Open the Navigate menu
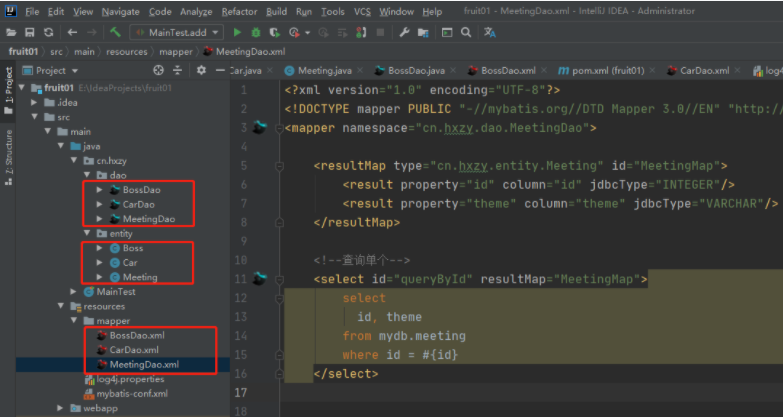 tap(120, 11)
